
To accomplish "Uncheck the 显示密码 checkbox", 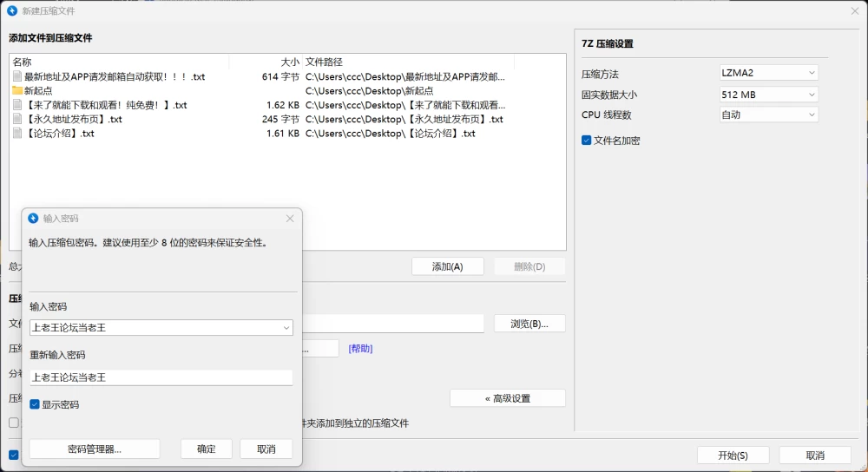I will tap(35, 404).
